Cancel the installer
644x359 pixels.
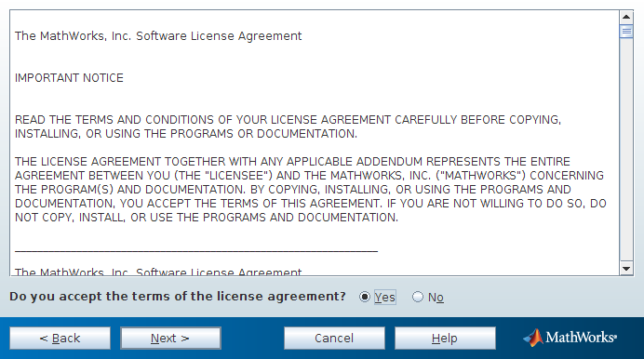[334, 339]
